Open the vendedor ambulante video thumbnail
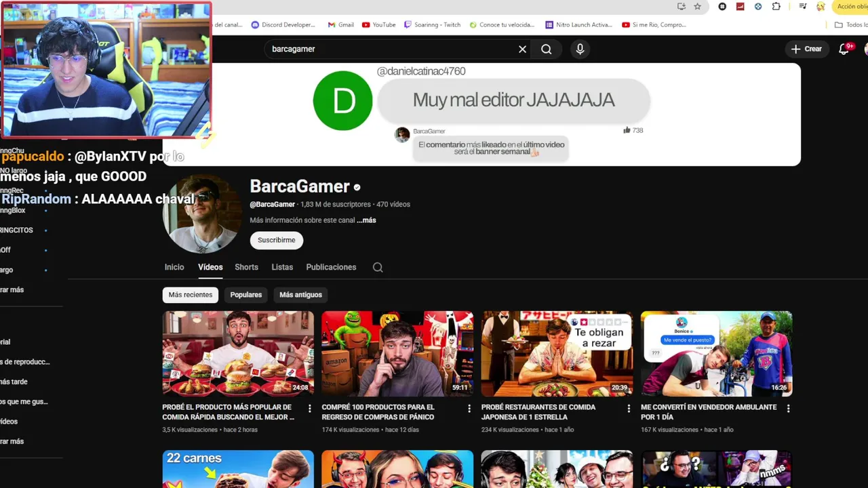Screen dimensions: 868x488 tap(716, 353)
